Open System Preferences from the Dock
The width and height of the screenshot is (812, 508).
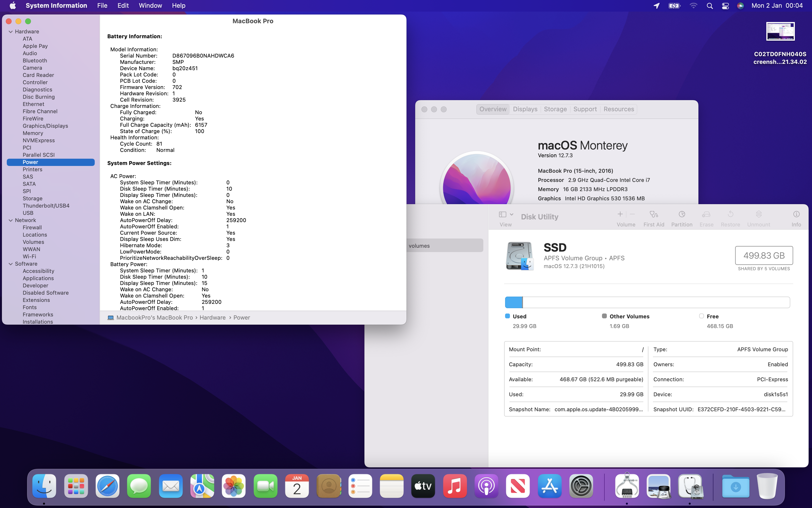click(x=581, y=486)
